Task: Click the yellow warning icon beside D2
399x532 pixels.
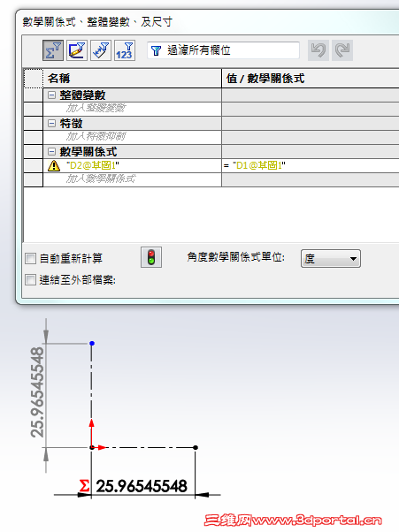Action: click(x=54, y=165)
